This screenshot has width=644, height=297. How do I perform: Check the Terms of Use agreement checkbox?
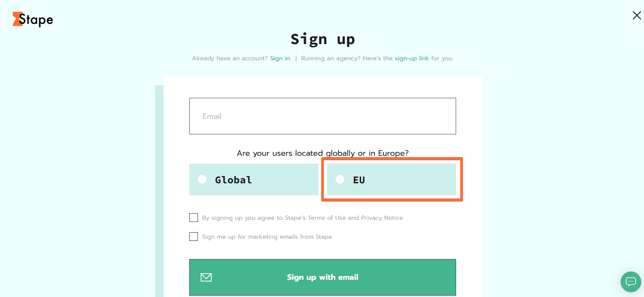(x=193, y=217)
